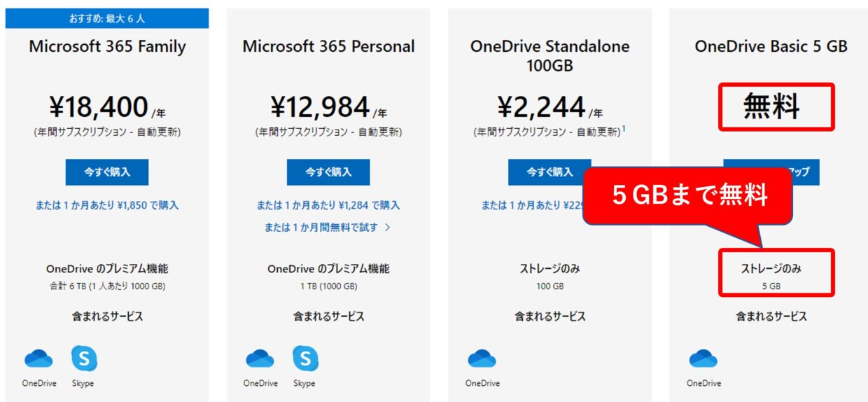Open the ¥1,850 monthly purchase link

(107, 205)
